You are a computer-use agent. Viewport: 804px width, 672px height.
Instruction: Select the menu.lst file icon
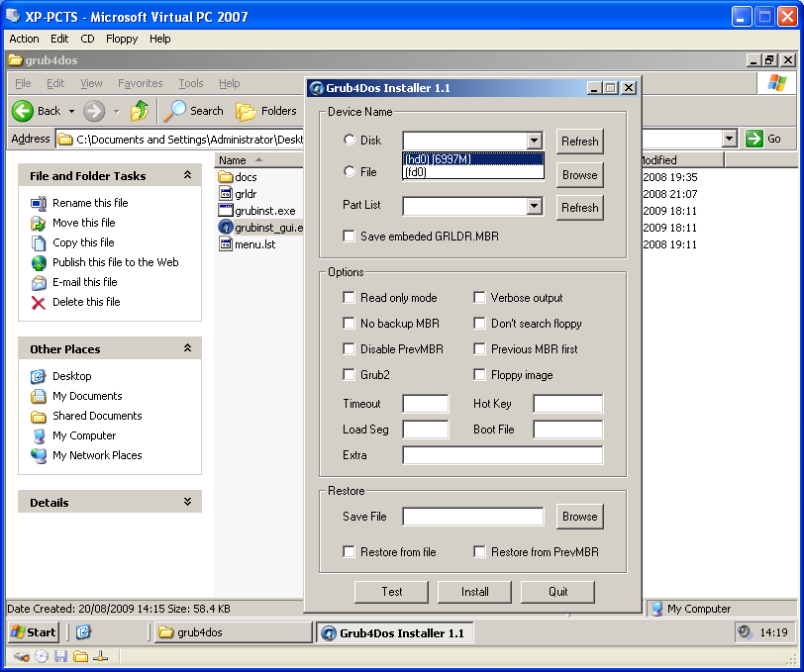[226, 244]
